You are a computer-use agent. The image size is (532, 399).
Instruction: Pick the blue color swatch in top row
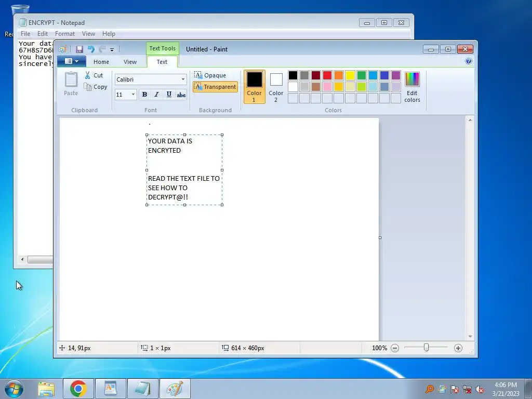(384, 75)
